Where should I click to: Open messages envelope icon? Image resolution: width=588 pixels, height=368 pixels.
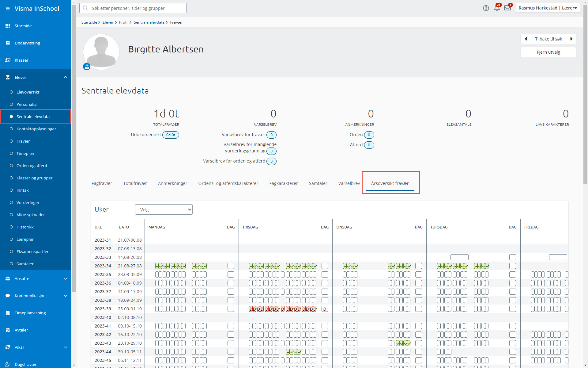point(507,8)
